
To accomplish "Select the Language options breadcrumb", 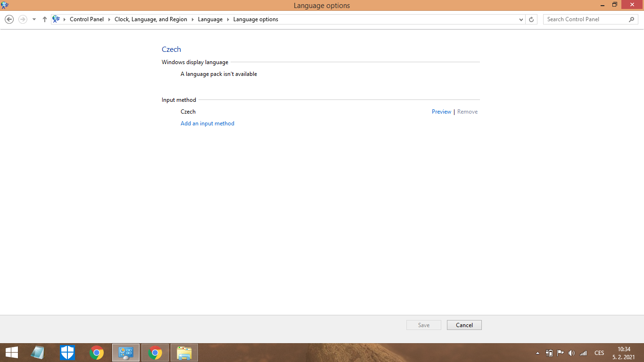I will coord(256,19).
